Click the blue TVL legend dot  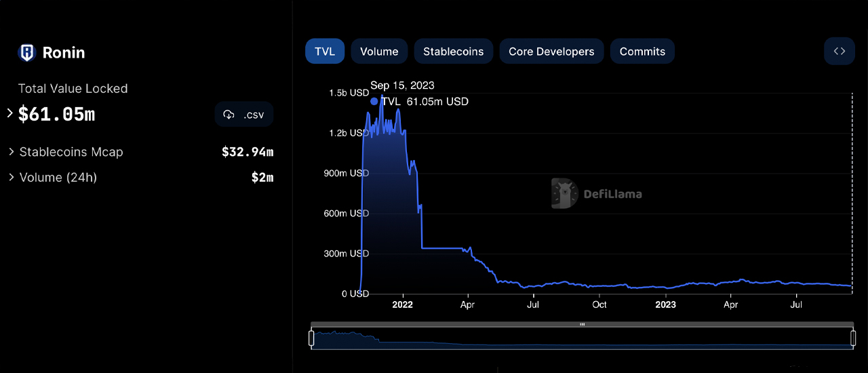374,102
